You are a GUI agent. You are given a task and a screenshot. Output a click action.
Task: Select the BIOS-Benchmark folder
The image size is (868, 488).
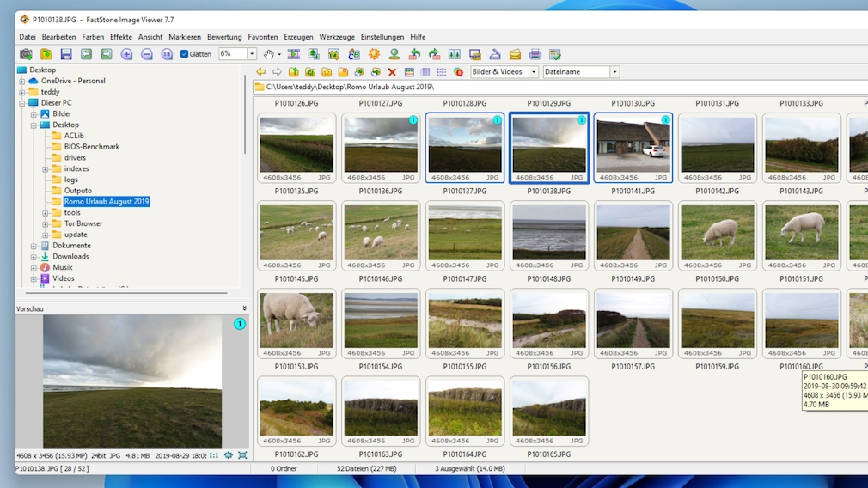point(91,147)
